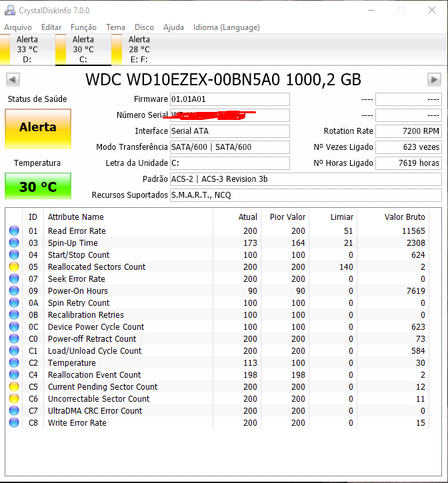Click blue status dot for Power-On Hours
The width and height of the screenshot is (448, 483).
(x=14, y=290)
